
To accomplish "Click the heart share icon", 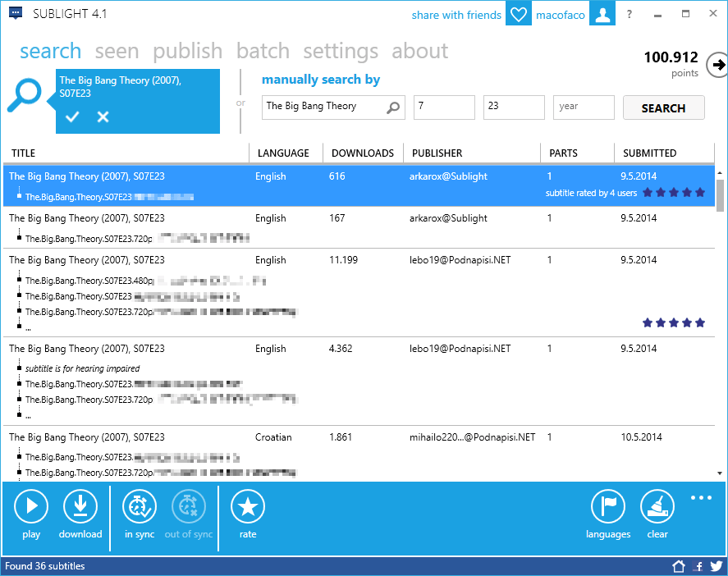I will click(x=518, y=14).
